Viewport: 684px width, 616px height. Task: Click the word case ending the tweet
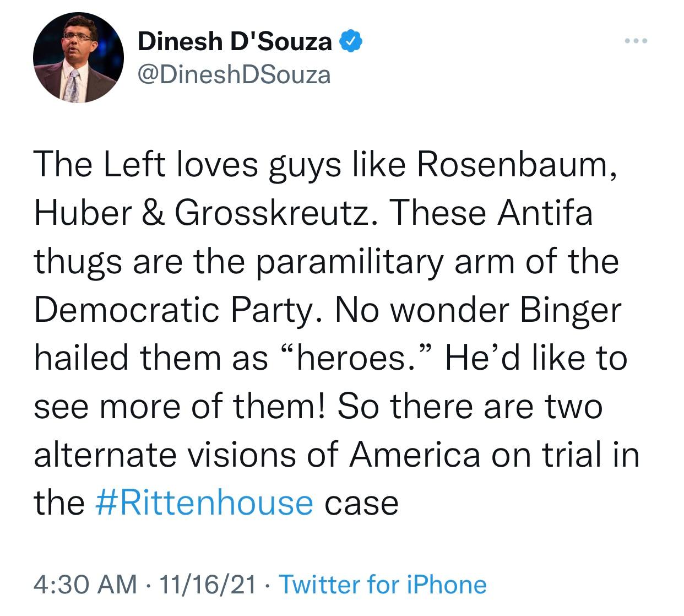[x=361, y=502]
